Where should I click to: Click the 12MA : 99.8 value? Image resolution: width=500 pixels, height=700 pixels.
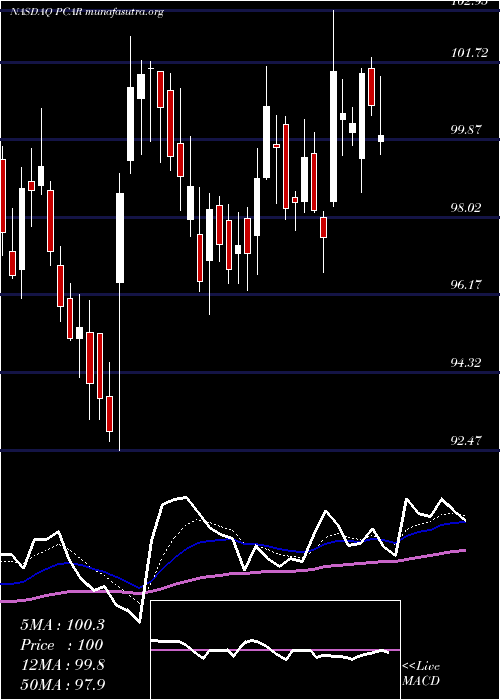[62, 665]
